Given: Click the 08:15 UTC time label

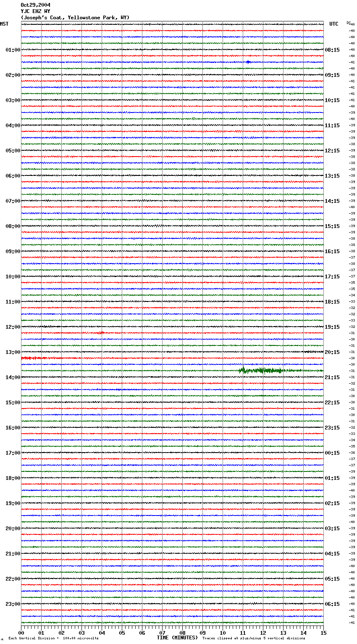Looking at the screenshot, I should [x=332, y=50].
